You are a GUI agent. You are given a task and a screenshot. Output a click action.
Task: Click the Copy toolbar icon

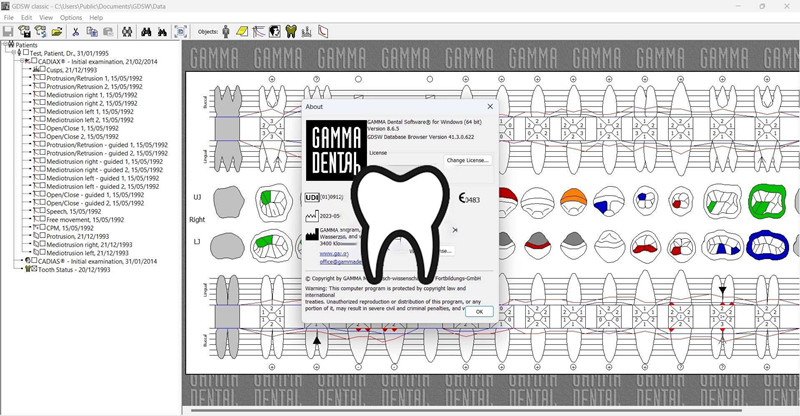pos(92,32)
